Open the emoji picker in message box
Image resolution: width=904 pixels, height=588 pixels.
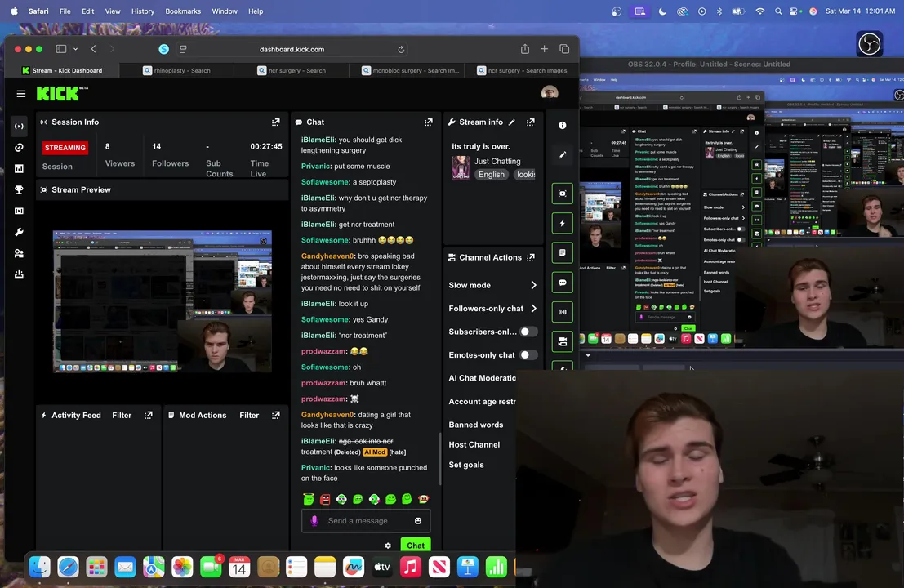[418, 521]
